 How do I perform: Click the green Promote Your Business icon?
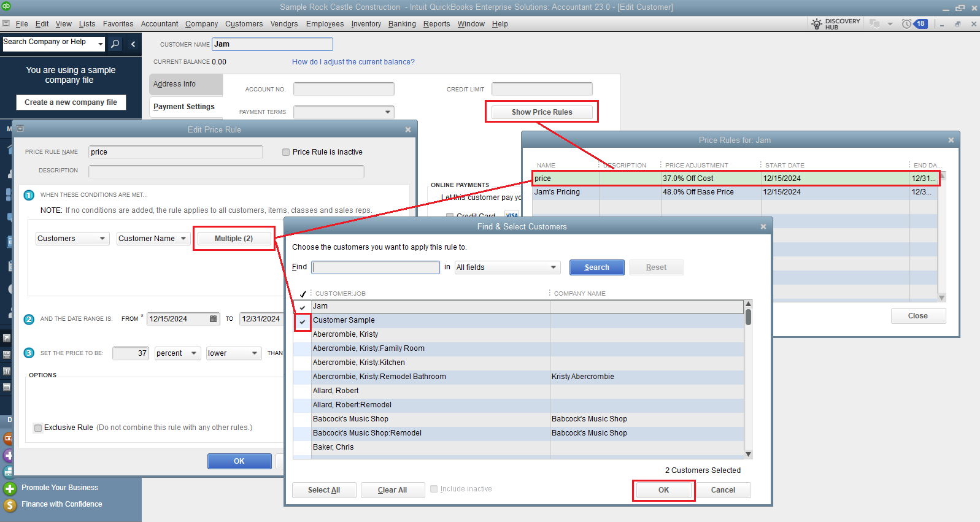[x=10, y=488]
